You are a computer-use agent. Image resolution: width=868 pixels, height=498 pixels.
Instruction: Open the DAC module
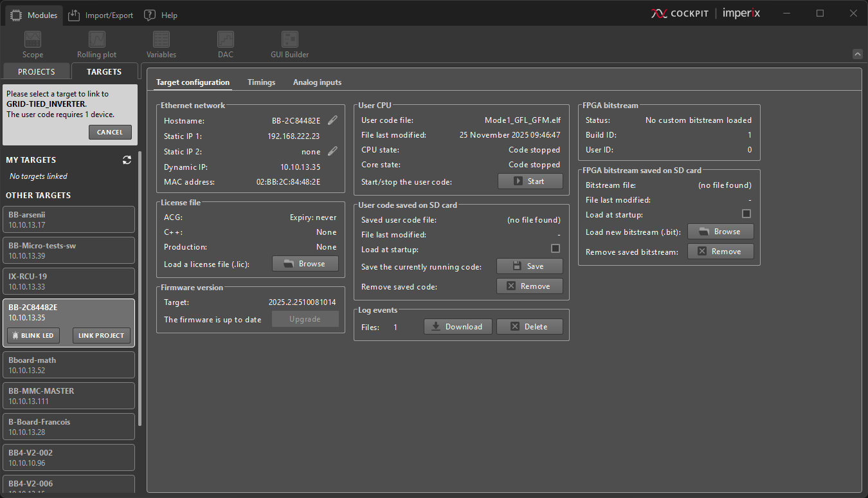tap(225, 44)
